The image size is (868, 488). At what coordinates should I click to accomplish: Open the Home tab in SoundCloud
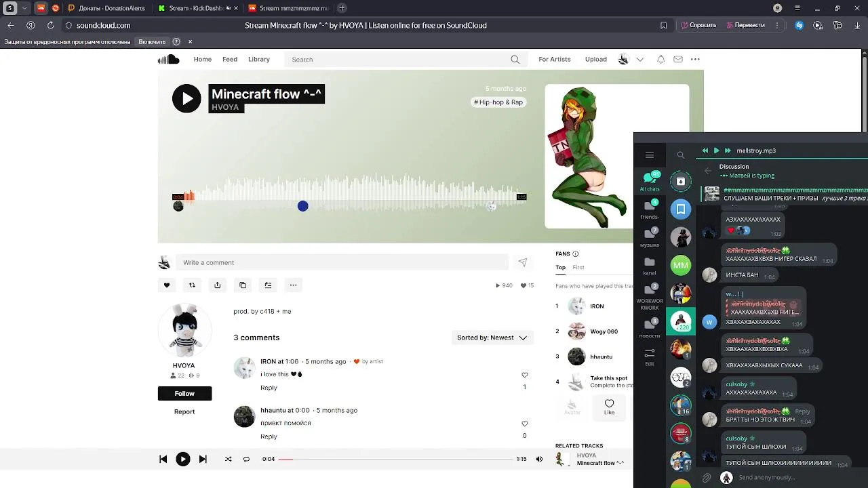(202, 60)
